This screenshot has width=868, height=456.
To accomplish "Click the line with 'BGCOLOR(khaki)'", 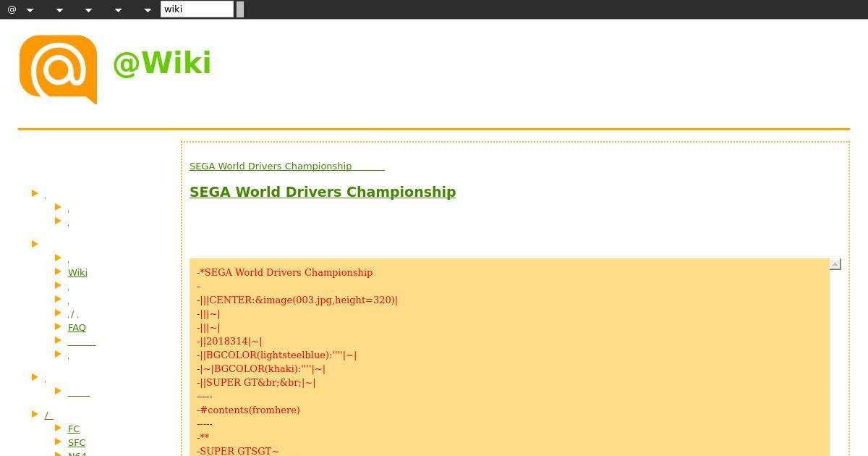I will (x=261, y=369).
